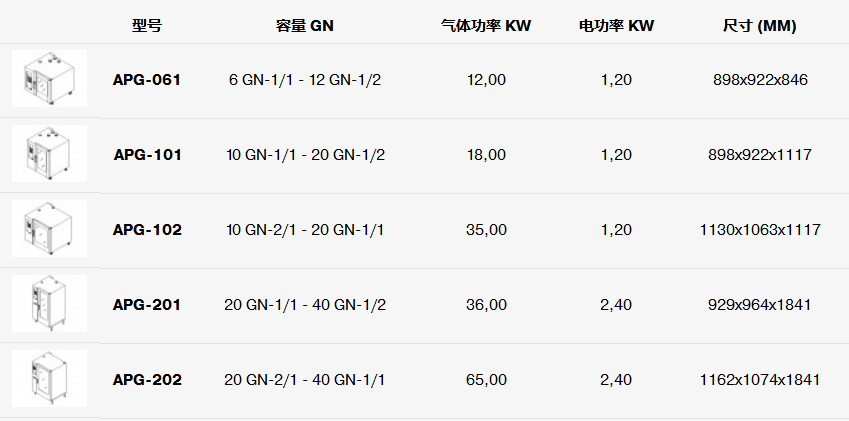Open the APG-201 oven thumbnail image
The width and height of the screenshot is (849, 421).
[x=49, y=304]
